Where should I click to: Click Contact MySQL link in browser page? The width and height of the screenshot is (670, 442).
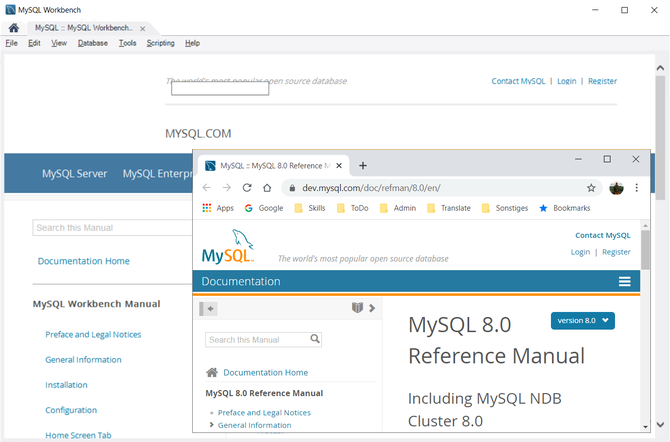pyautogui.click(x=602, y=236)
